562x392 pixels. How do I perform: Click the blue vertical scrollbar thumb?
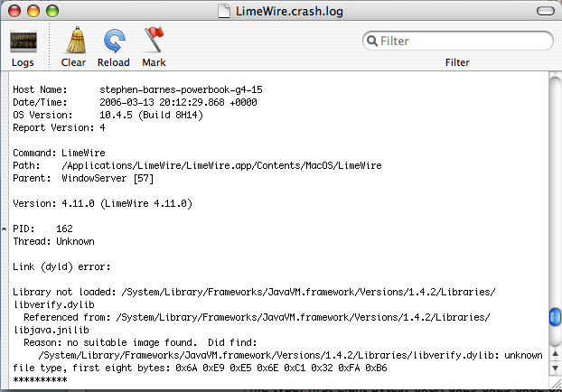pos(555,317)
